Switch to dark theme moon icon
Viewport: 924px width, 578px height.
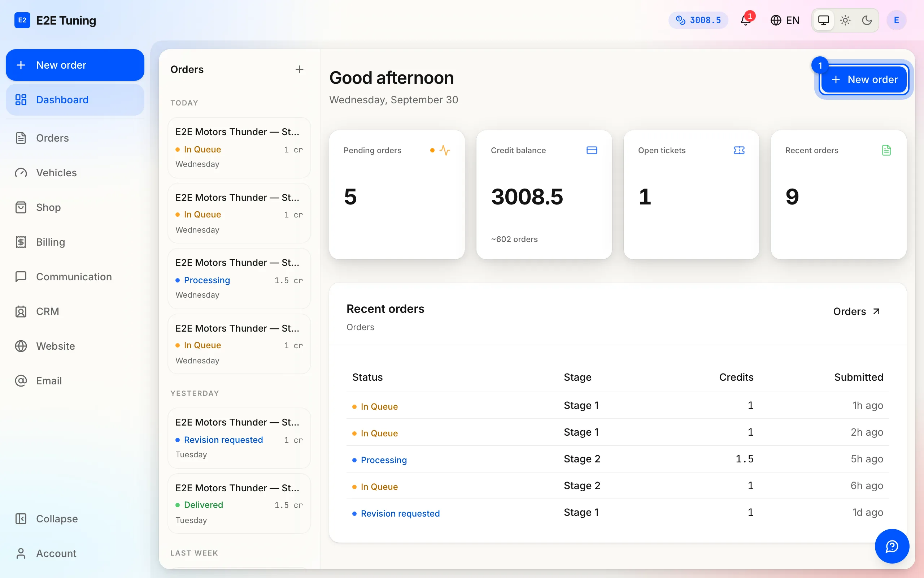(867, 20)
